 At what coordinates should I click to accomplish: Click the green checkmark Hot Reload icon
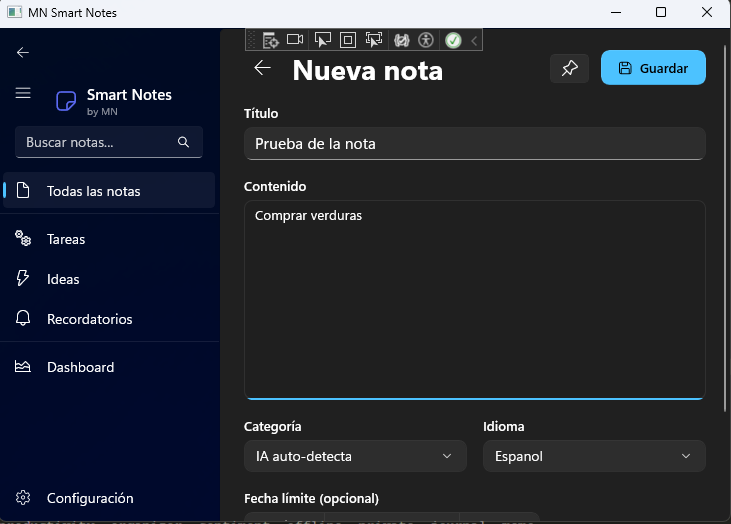click(x=453, y=41)
